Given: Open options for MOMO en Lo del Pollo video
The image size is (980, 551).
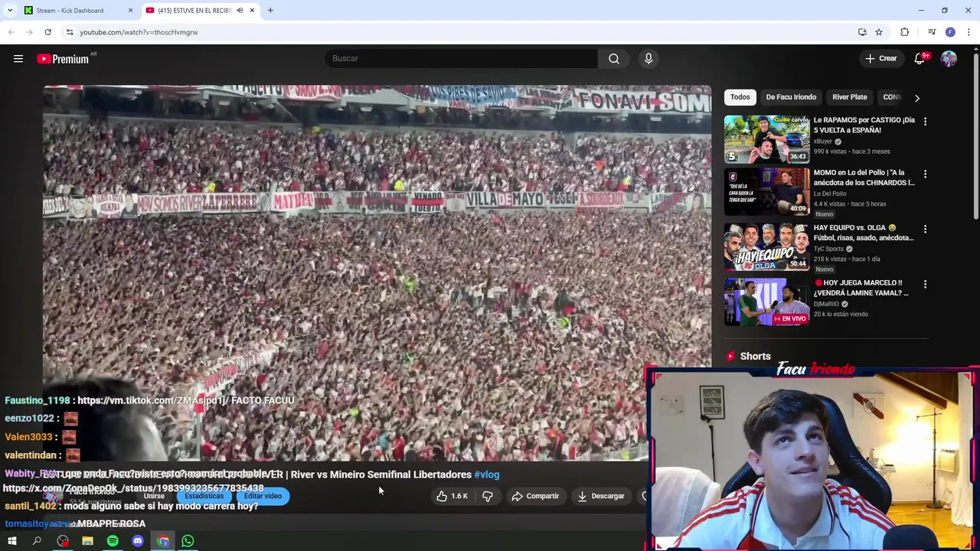Looking at the screenshot, I should (925, 174).
